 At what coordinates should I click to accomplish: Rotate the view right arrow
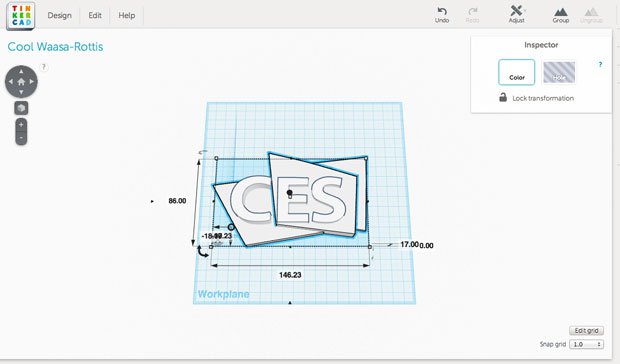pos(32,82)
